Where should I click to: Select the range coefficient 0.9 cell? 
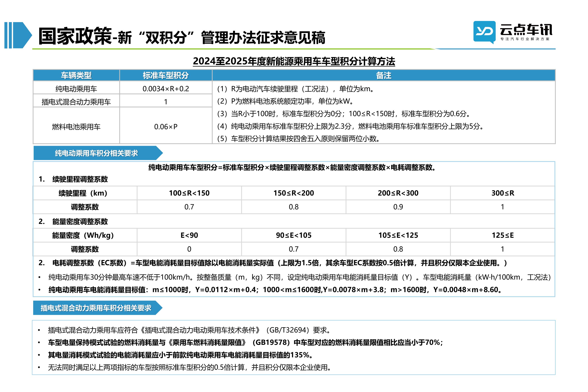398,207
